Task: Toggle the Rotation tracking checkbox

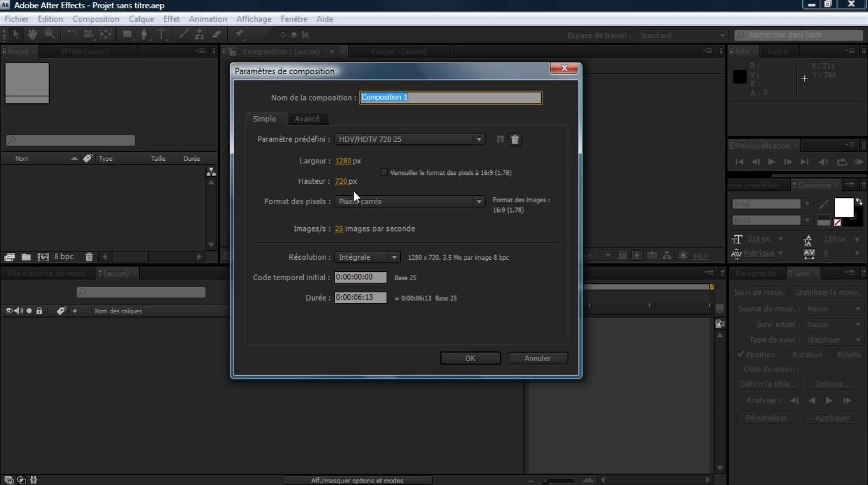Action: click(x=786, y=355)
